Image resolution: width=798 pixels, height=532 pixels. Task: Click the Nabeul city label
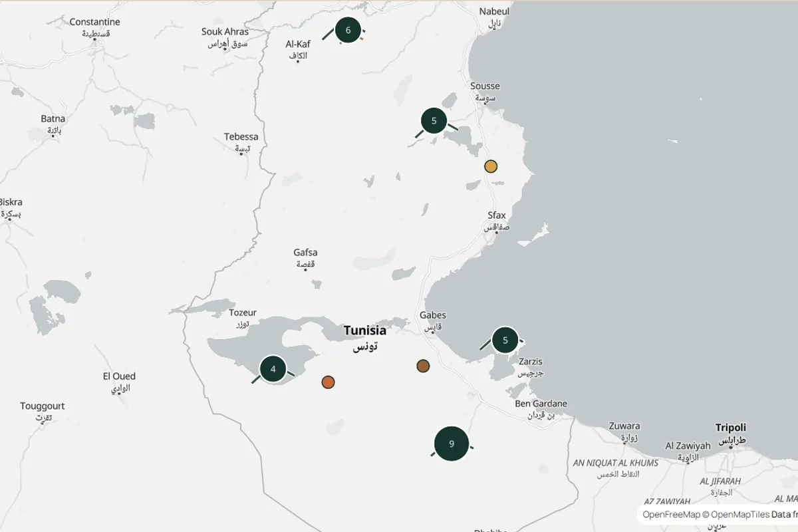495,17
